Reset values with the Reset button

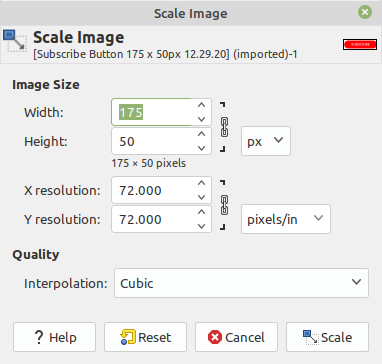click(145, 337)
